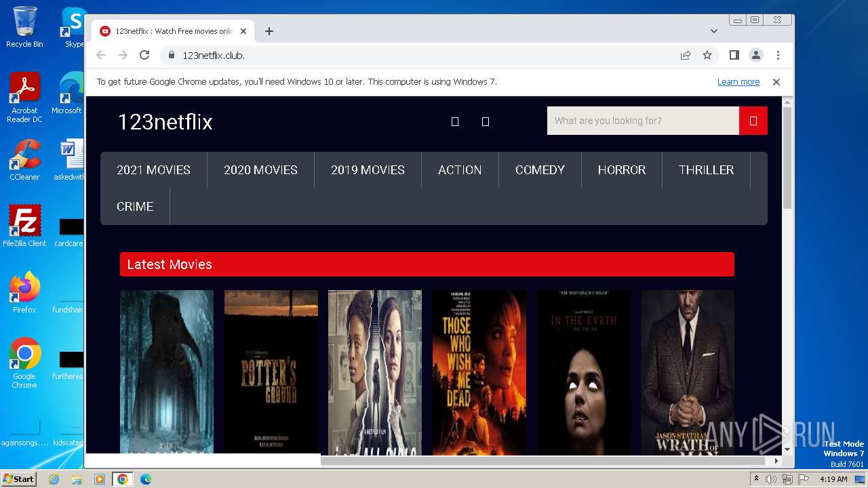The width and height of the screenshot is (868, 488).
Task: Focus the 'What are you looking for?' search box
Action: 643,121
